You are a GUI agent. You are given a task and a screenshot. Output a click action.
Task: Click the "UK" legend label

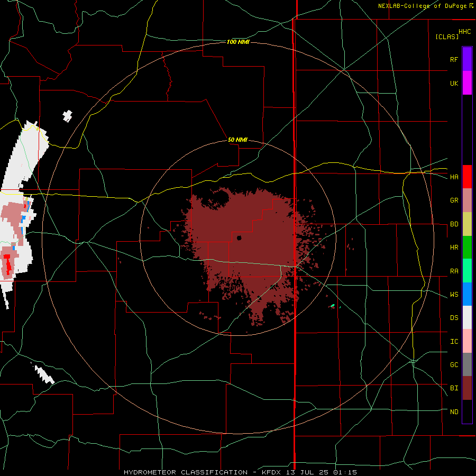click(x=454, y=83)
